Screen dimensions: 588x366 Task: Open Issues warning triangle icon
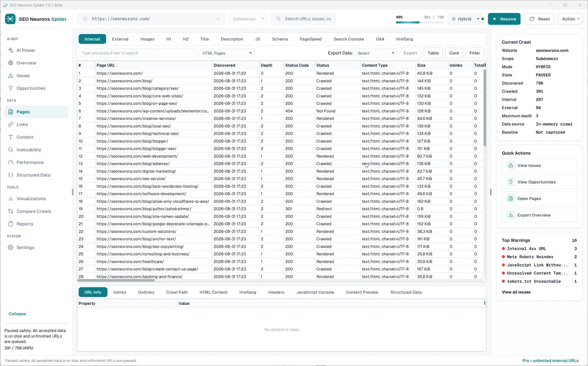pyautogui.click(x=11, y=76)
